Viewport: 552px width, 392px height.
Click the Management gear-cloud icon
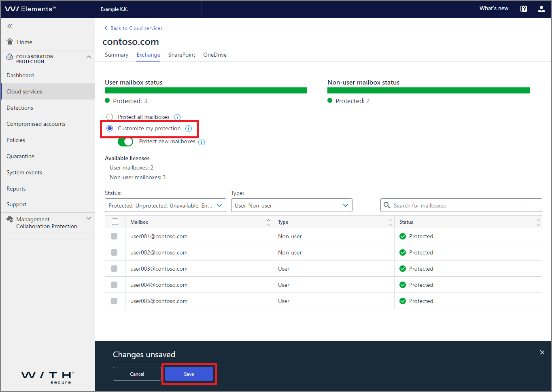pos(10,219)
